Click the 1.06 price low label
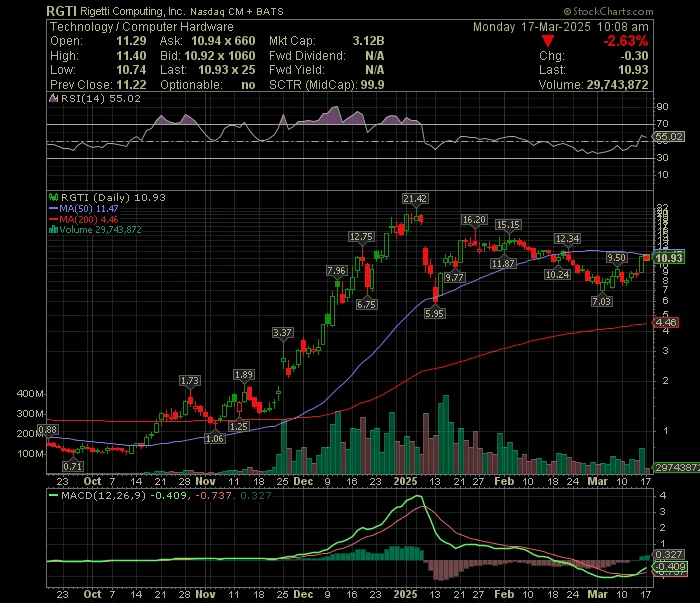Viewport: 700px width, 603px height. 215,438
